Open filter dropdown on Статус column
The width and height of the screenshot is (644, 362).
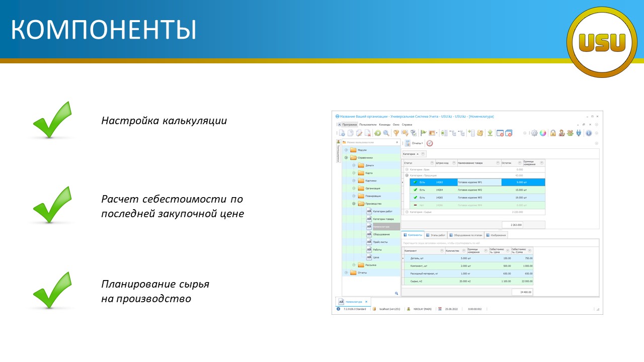pyautogui.click(x=432, y=163)
